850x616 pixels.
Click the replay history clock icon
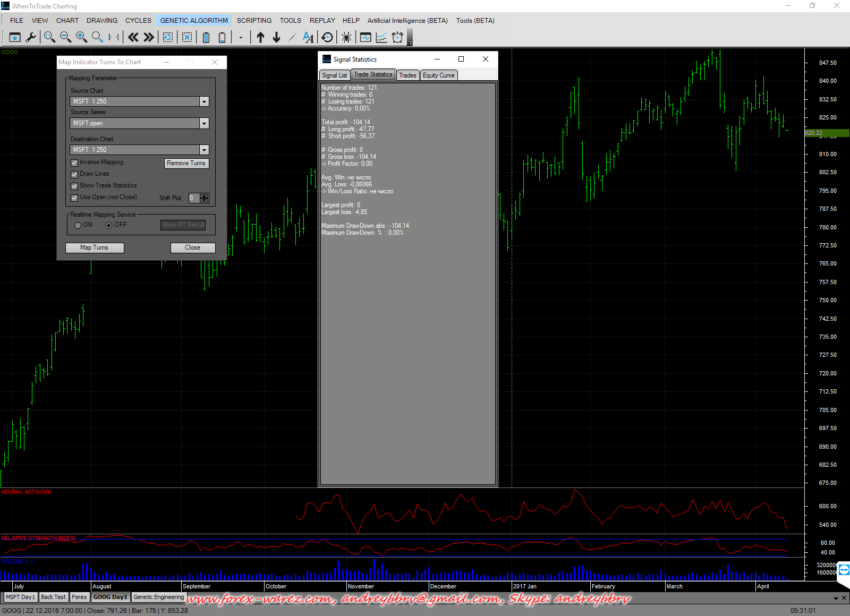coord(327,37)
